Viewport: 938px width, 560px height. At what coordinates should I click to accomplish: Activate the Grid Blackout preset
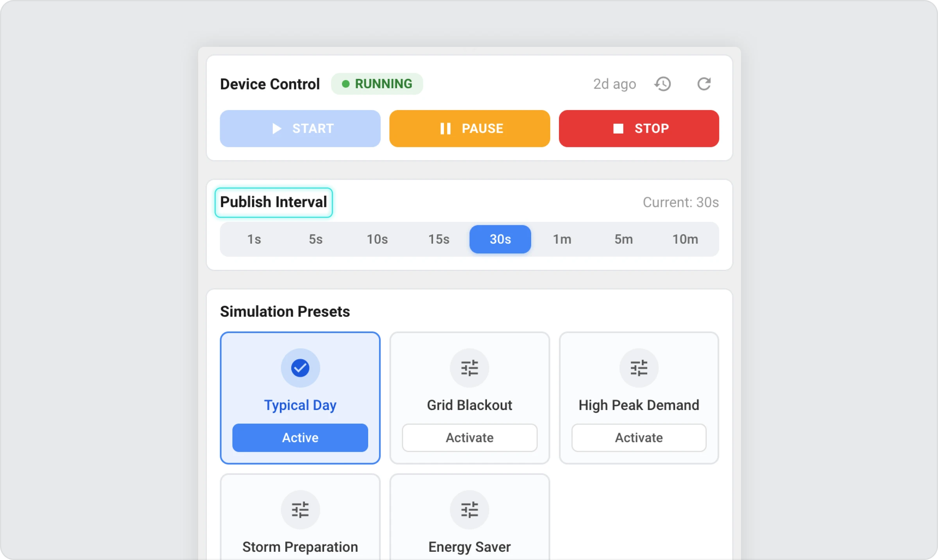(469, 438)
